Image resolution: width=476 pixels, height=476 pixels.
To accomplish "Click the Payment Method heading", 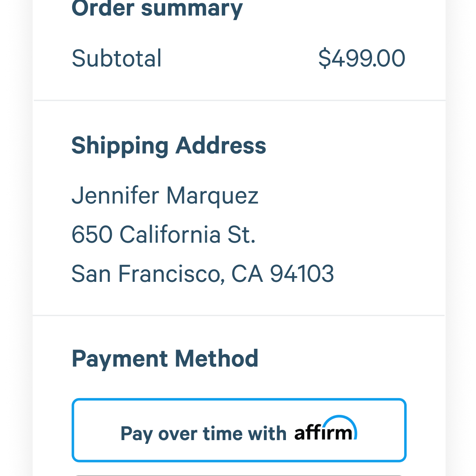I will coord(165,359).
